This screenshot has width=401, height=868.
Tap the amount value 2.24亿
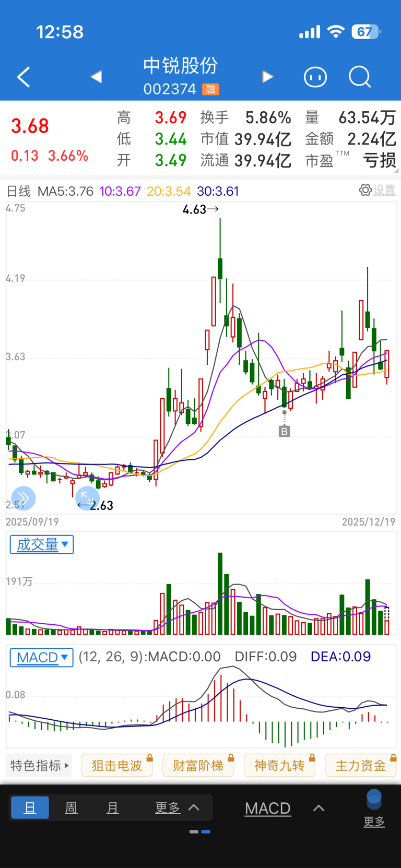pos(372,139)
